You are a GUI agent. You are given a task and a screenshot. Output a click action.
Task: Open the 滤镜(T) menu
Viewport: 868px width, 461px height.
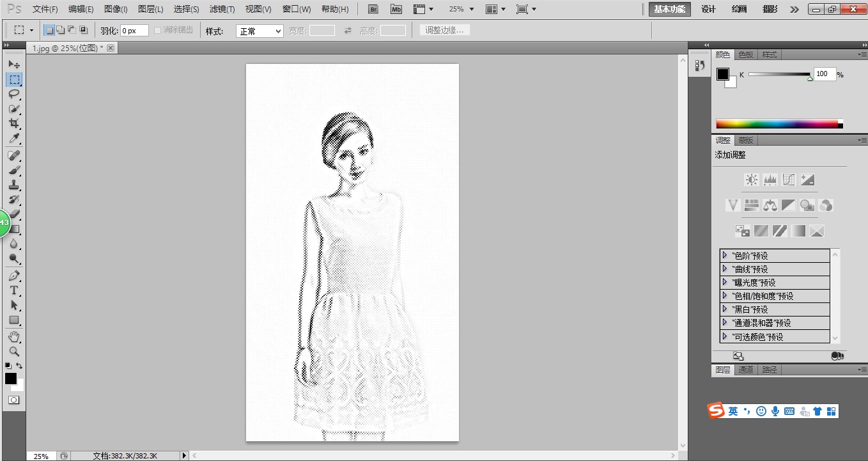pos(222,10)
